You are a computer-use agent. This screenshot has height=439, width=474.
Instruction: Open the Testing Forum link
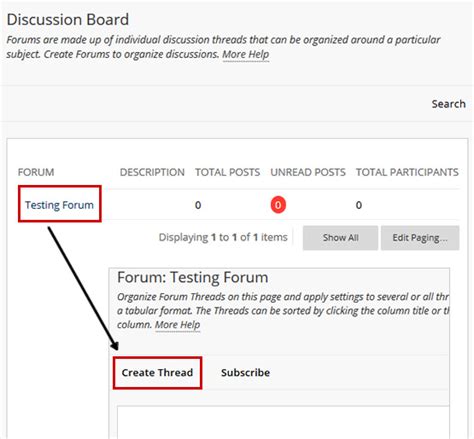pos(59,205)
